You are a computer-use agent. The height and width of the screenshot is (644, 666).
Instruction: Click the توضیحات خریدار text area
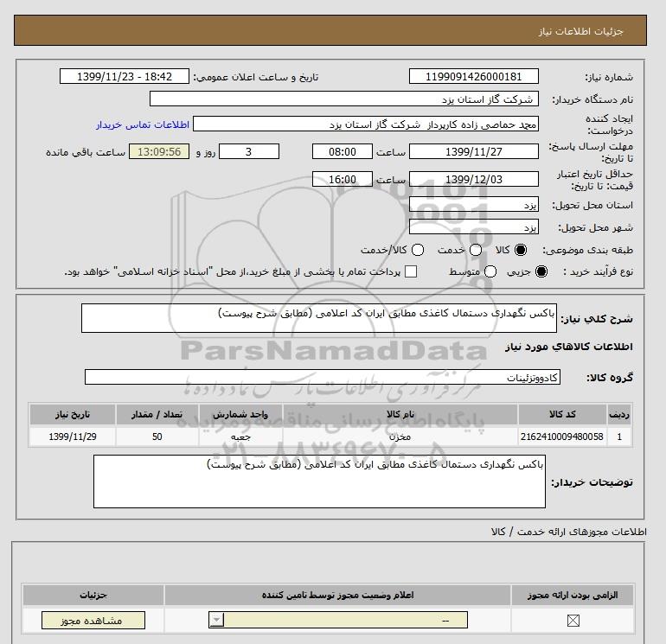(319, 481)
